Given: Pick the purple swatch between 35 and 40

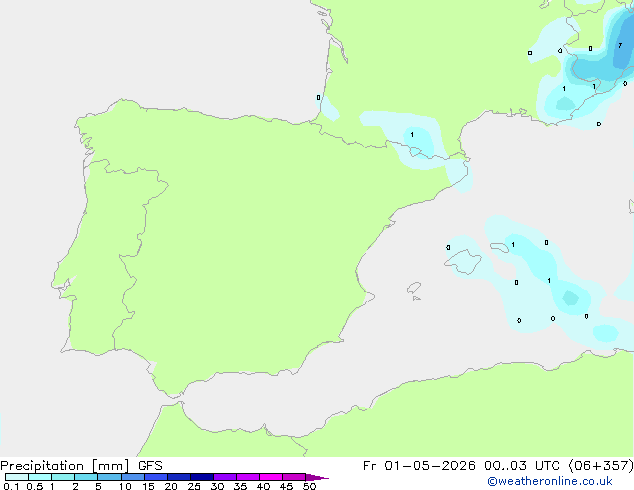Looking at the screenshot, I should click(248, 477).
